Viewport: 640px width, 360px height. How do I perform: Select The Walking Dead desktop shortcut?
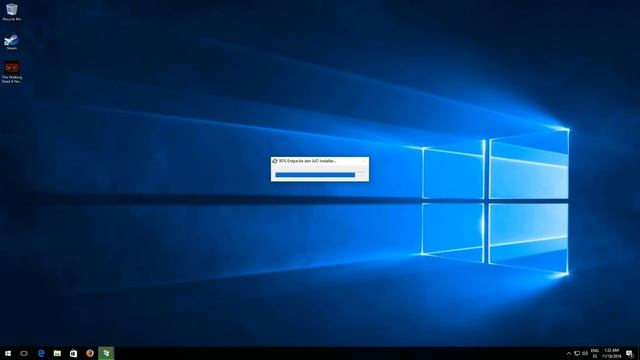[12, 72]
